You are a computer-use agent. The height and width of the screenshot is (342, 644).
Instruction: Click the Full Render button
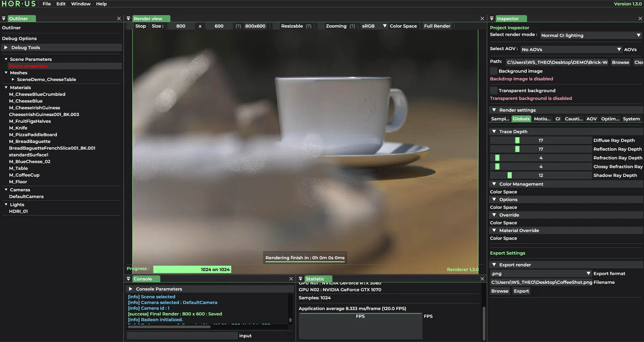[x=437, y=26]
